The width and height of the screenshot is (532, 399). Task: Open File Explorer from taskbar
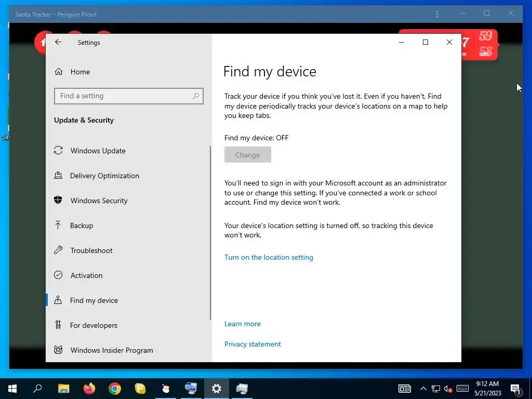63,389
